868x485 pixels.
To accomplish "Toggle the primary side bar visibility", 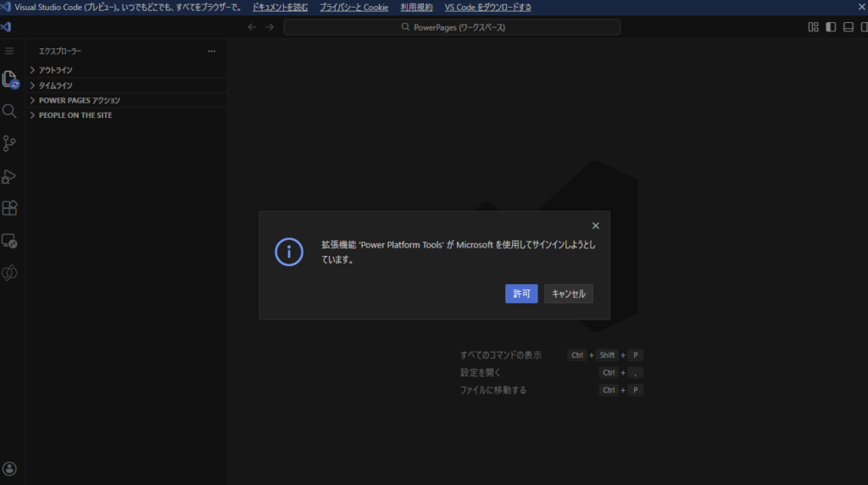I will tap(831, 27).
